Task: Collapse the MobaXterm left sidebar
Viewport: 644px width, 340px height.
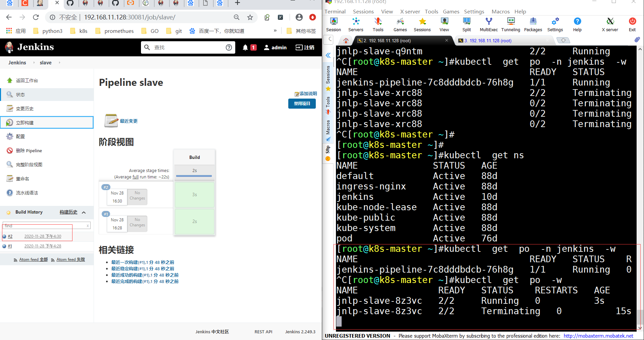Action: [x=328, y=55]
